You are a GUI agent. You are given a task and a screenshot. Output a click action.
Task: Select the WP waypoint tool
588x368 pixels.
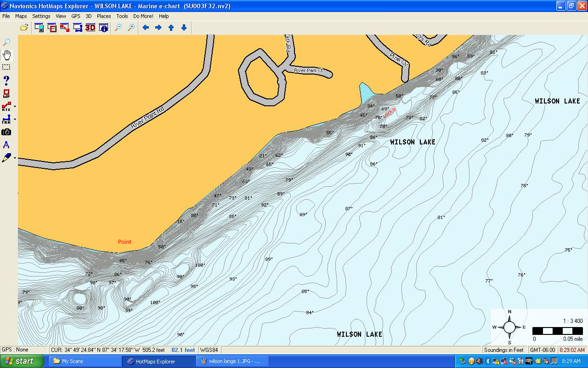(6, 94)
